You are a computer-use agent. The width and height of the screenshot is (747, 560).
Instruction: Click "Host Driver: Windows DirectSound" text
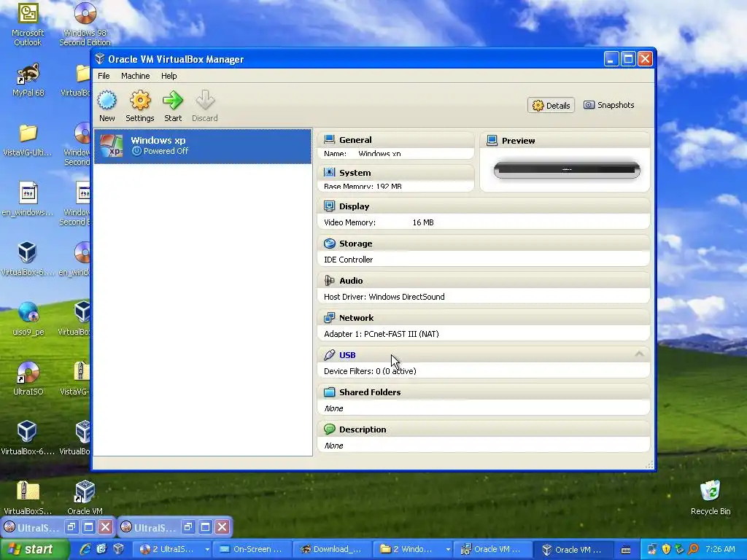(x=384, y=297)
